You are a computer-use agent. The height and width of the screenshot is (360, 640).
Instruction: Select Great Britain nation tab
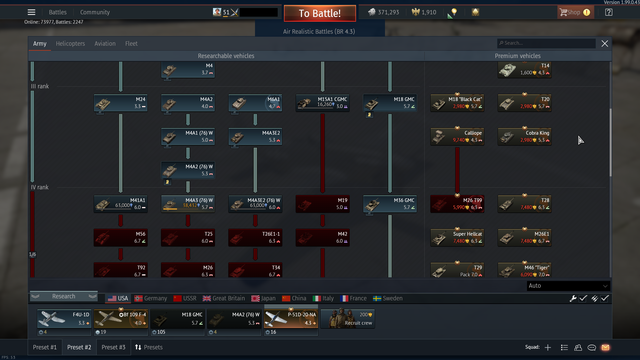(224, 298)
